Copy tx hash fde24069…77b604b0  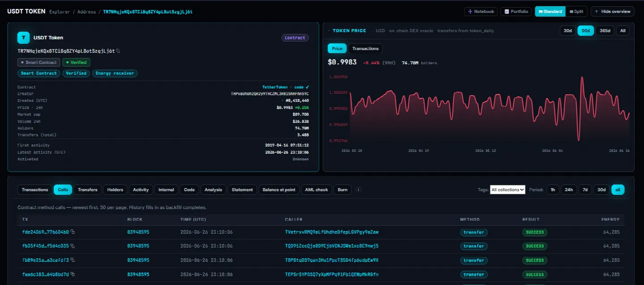72,232
